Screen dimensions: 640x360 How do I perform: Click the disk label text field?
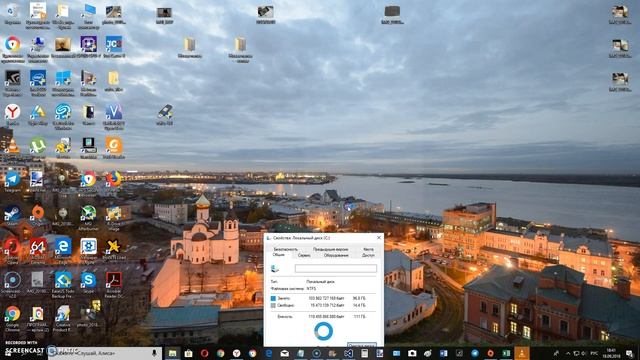pyautogui.click(x=336, y=268)
